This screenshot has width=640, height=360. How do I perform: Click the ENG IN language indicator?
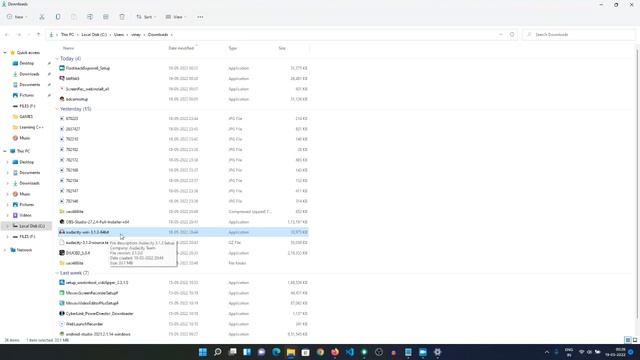pyautogui.click(x=569, y=352)
